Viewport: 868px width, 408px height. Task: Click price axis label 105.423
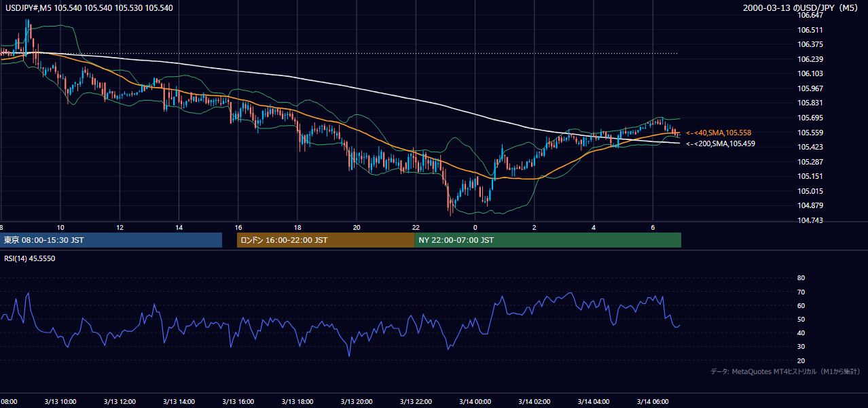[810, 147]
